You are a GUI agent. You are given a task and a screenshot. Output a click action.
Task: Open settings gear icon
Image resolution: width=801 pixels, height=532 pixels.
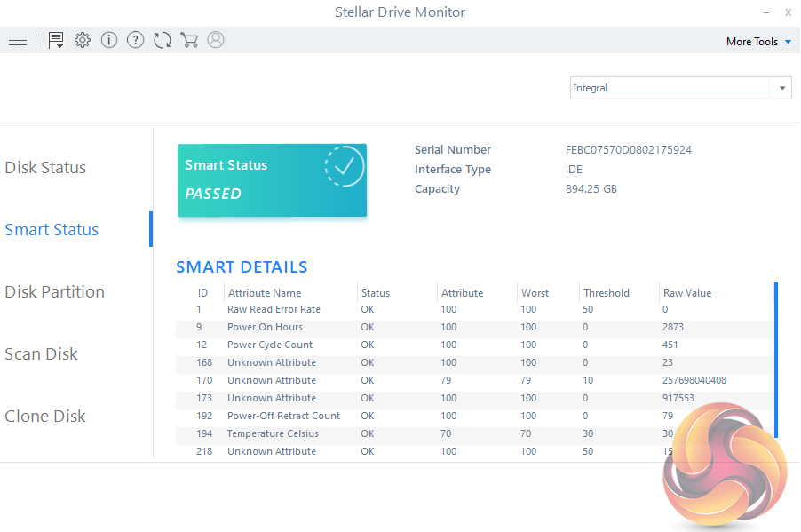click(83, 40)
